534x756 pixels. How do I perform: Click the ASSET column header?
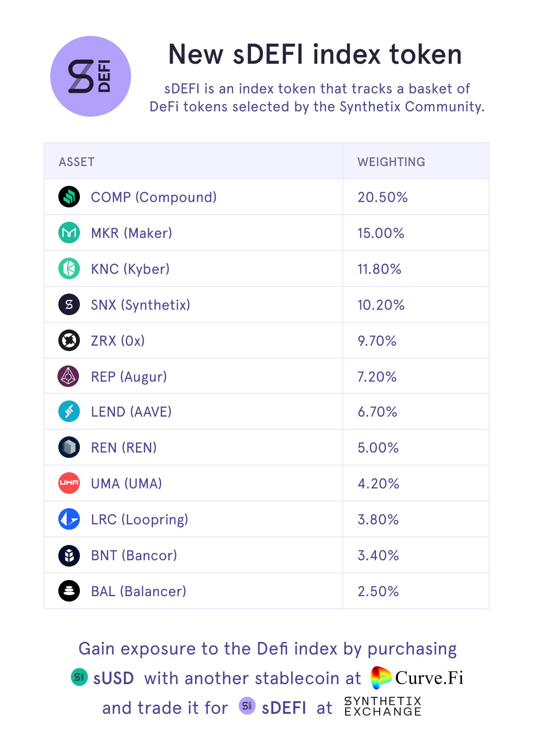tap(77, 162)
